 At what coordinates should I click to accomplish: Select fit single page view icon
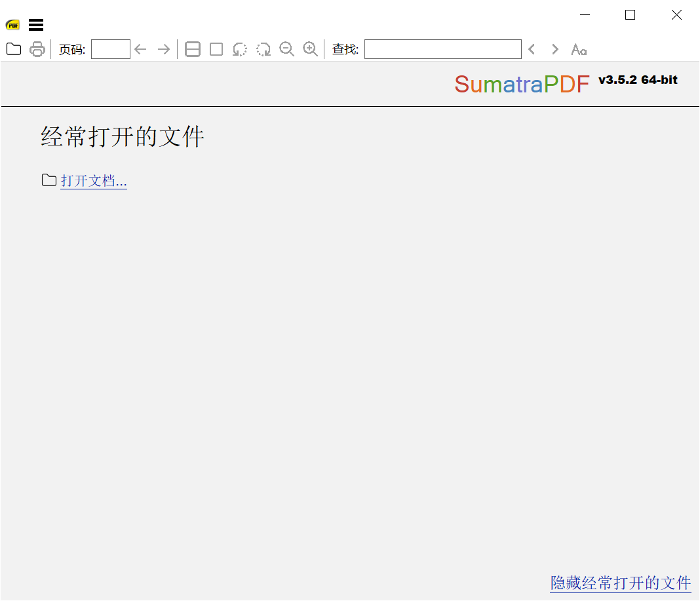coord(216,49)
